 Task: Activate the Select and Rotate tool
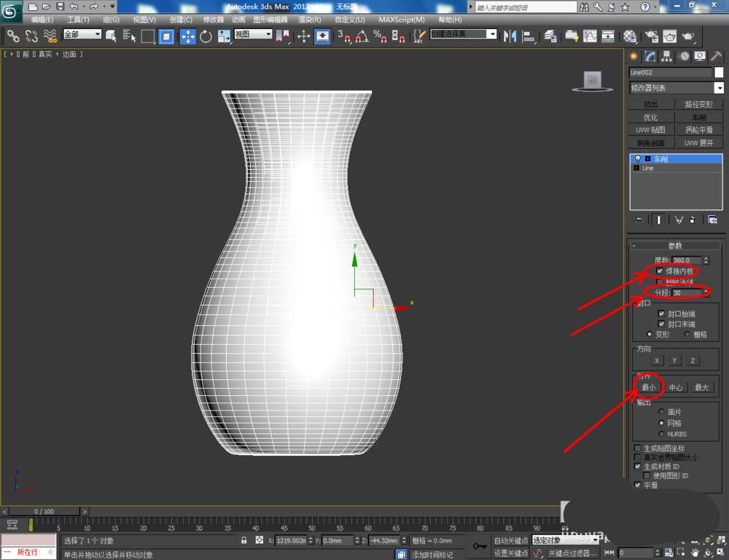pyautogui.click(x=206, y=36)
